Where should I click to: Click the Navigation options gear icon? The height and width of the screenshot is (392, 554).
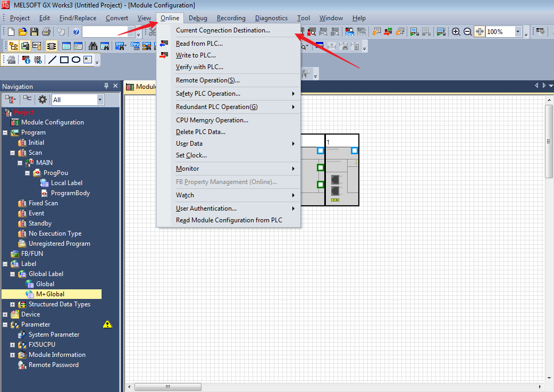click(43, 99)
